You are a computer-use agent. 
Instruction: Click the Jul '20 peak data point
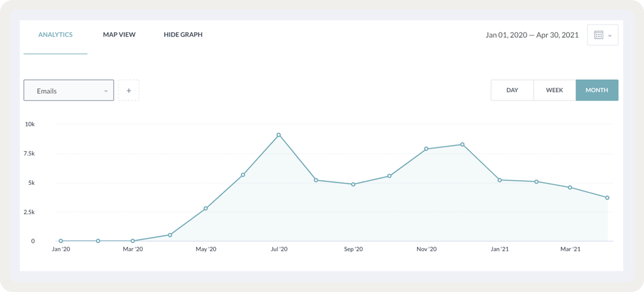pos(279,135)
